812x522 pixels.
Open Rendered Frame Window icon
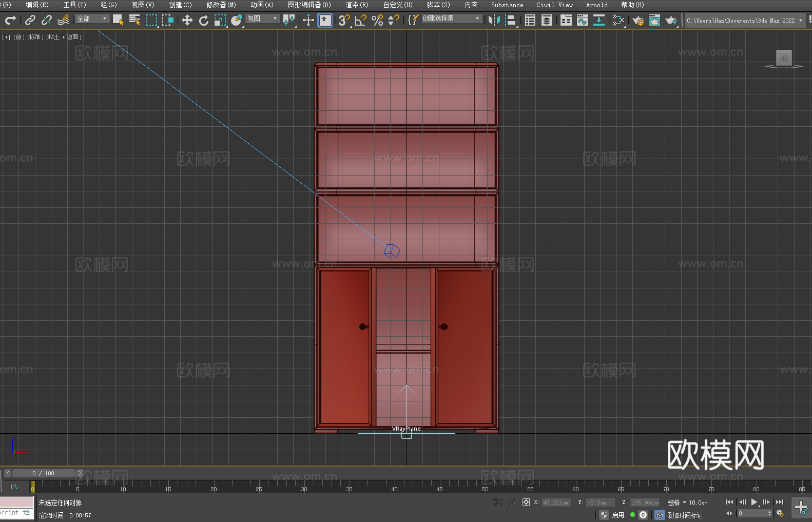pos(654,20)
